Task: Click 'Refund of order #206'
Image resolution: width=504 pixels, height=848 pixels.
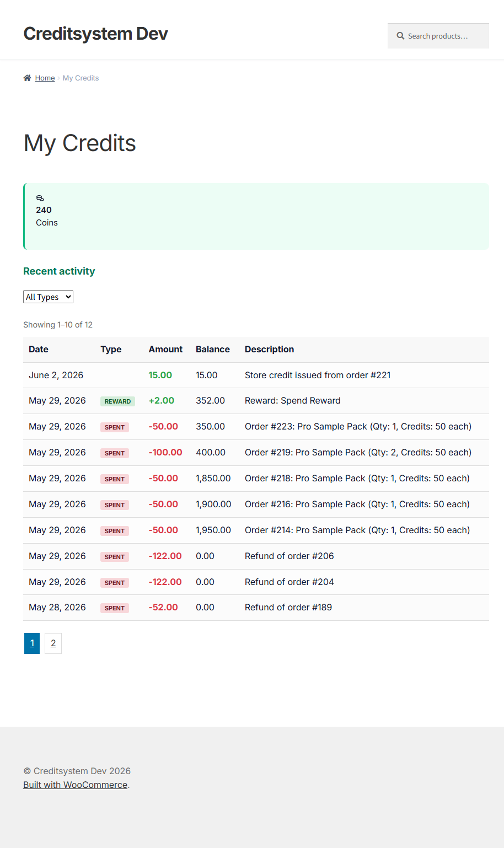Action: [289, 556]
